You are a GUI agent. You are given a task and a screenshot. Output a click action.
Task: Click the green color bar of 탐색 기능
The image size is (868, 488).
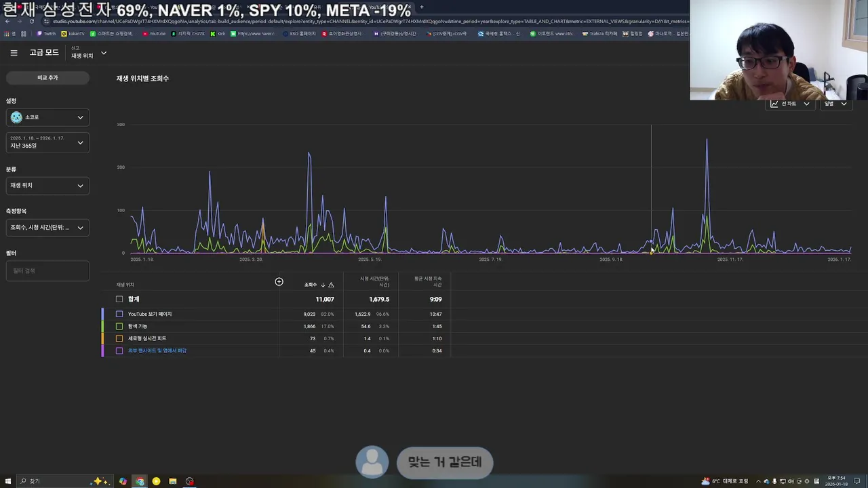(x=103, y=326)
